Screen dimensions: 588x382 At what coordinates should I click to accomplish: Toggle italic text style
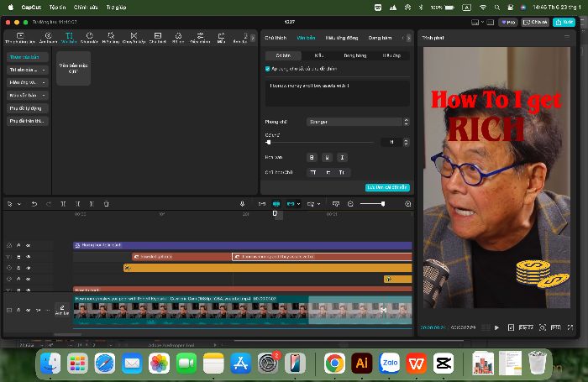(342, 158)
